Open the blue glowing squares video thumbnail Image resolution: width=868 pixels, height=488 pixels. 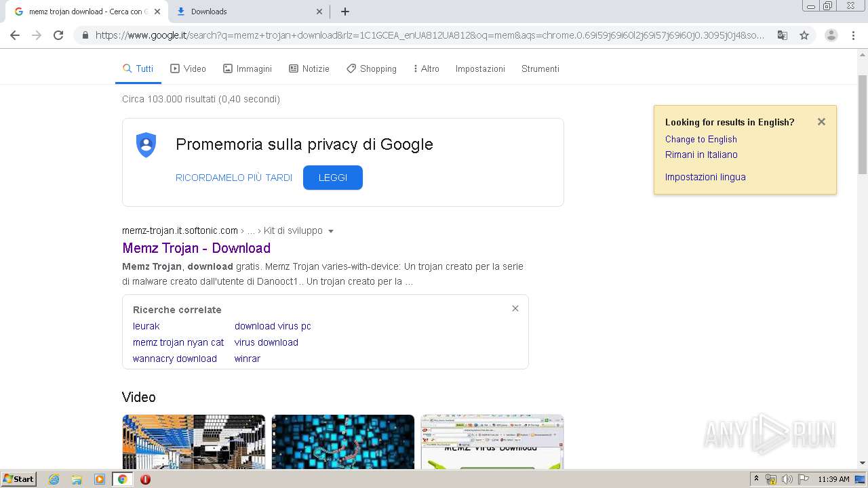pyautogui.click(x=342, y=441)
